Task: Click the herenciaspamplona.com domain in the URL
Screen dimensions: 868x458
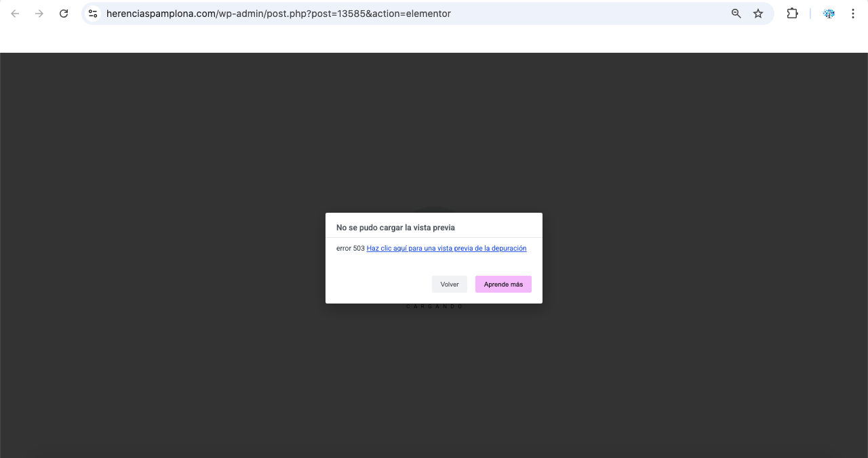Action: pyautogui.click(x=160, y=14)
